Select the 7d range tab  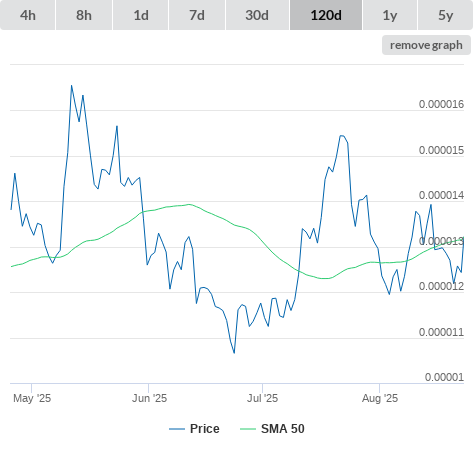(197, 15)
